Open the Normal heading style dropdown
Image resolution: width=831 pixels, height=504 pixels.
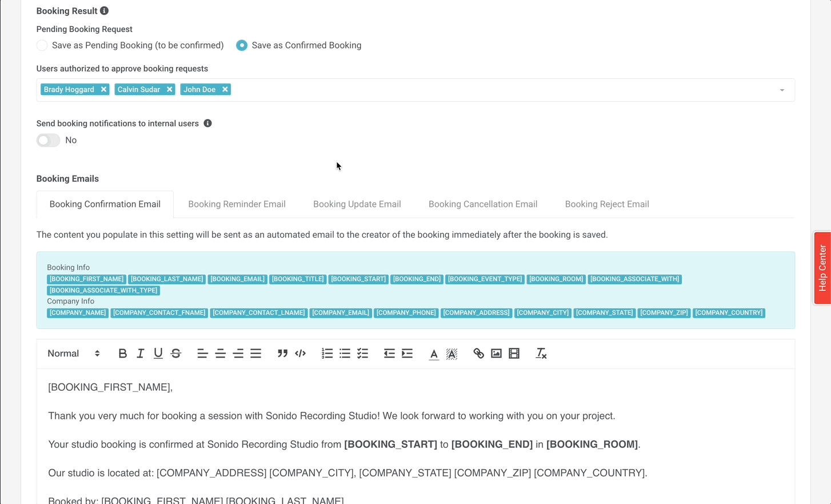click(x=73, y=354)
